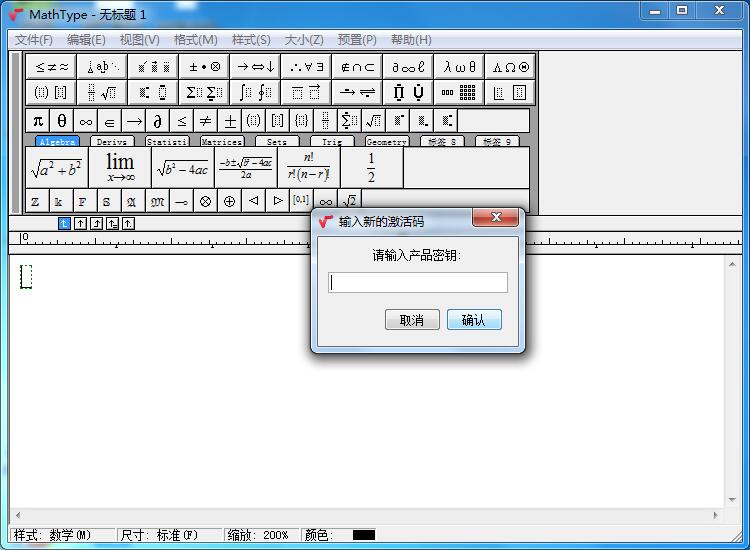
Task: Insert the circled plus ⊕ symbol
Action: (x=230, y=201)
